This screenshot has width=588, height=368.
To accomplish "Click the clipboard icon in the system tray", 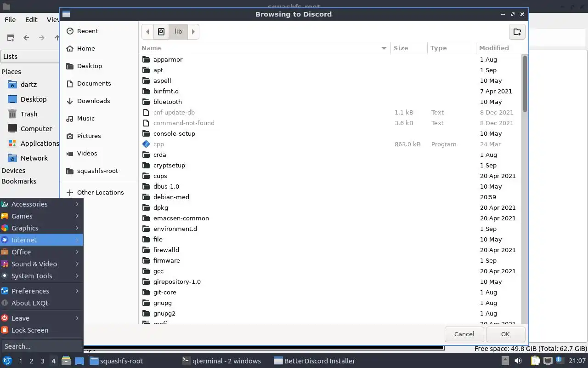I will click(535, 361).
